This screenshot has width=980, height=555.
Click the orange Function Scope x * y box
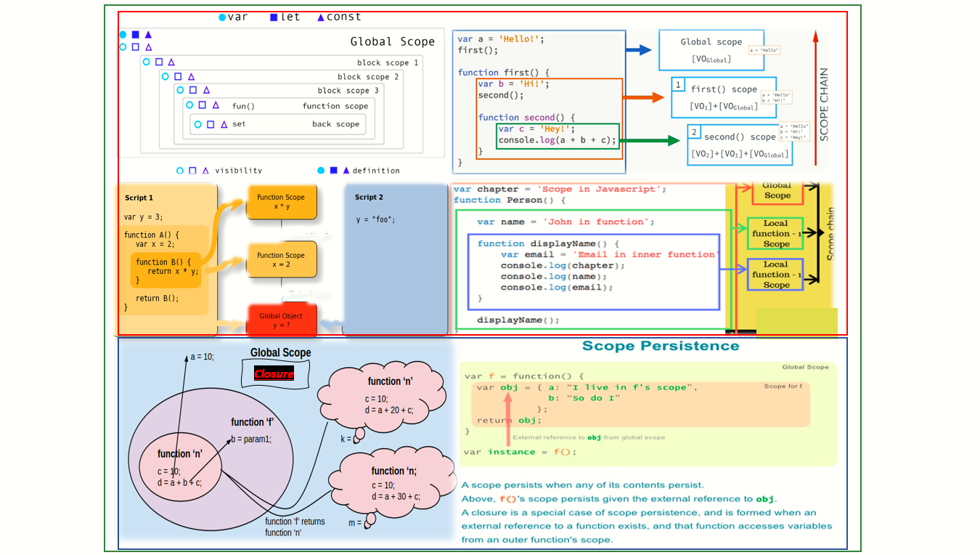click(x=281, y=202)
